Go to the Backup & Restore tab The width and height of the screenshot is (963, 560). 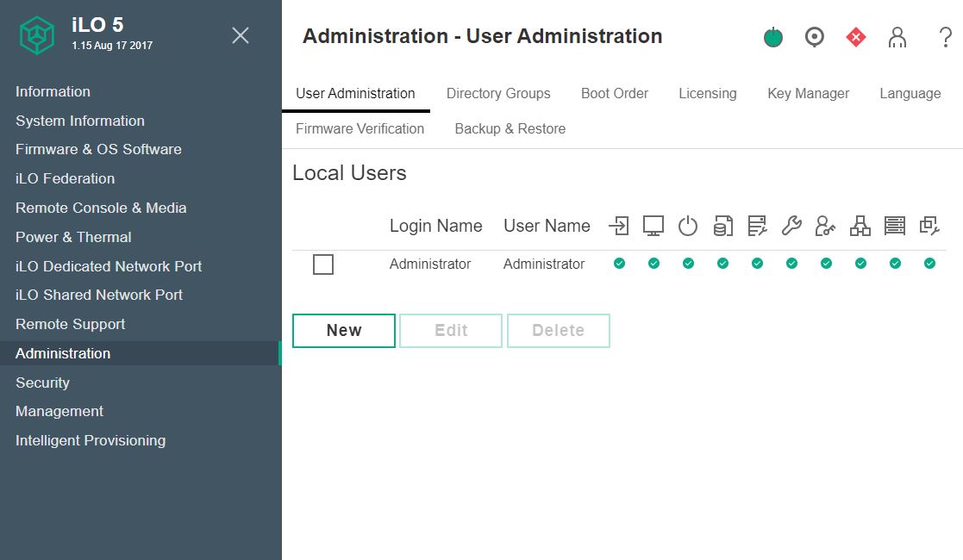(x=510, y=128)
